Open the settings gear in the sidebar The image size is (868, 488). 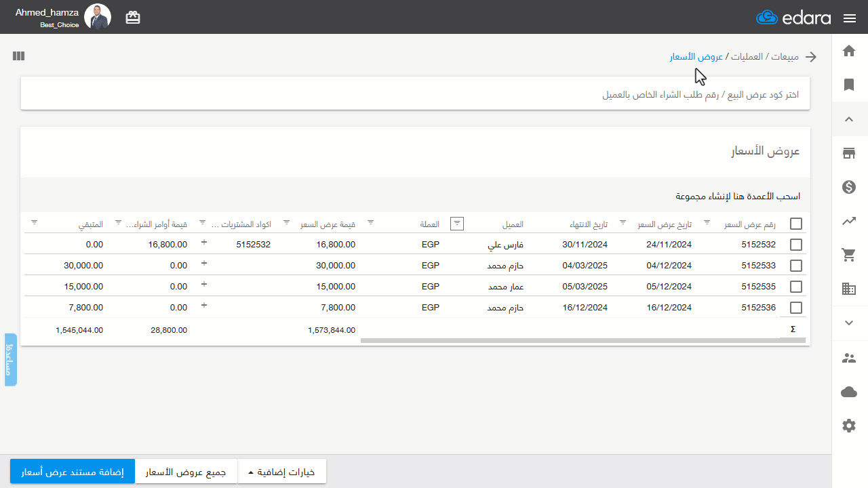pyautogui.click(x=849, y=426)
